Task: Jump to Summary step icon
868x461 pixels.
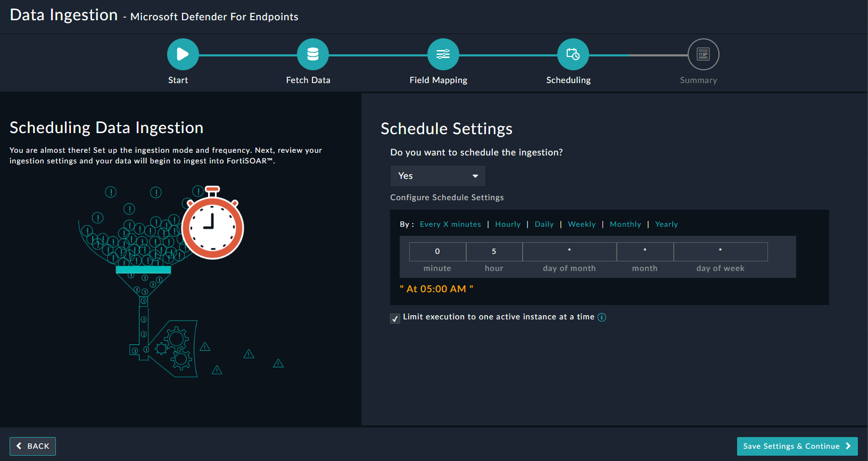Action: 703,54
